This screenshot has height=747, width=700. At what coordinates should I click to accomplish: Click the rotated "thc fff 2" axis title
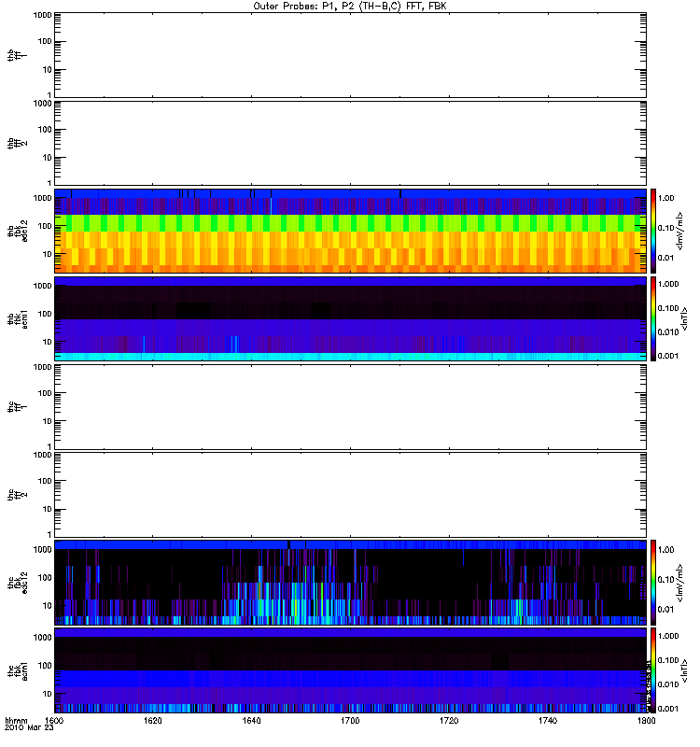(x=18, y=495)
